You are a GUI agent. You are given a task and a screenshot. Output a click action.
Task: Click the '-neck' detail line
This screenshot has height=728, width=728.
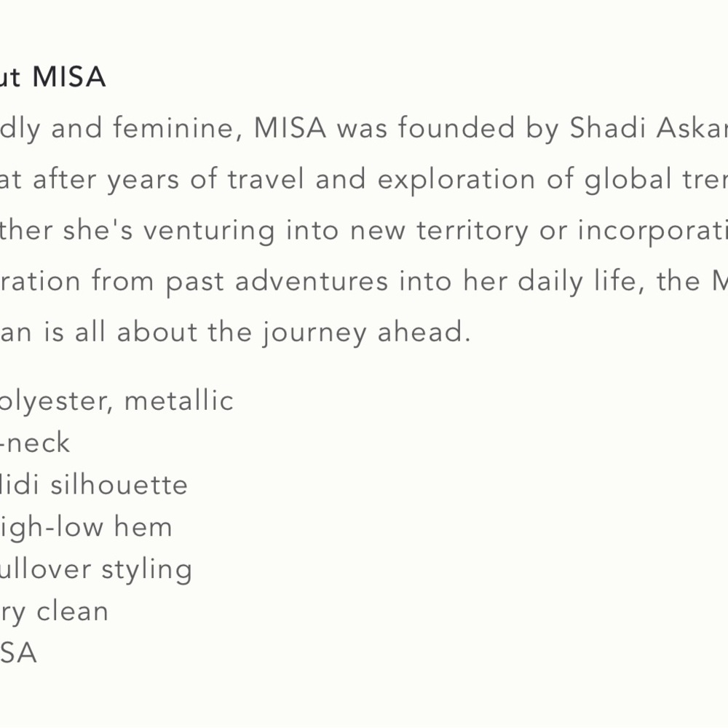[35, 442]
